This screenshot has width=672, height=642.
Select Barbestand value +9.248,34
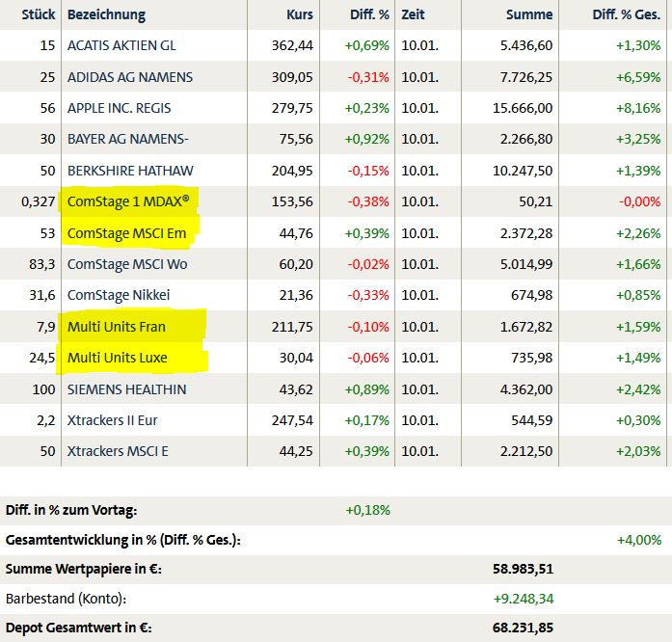coord(524,599)
